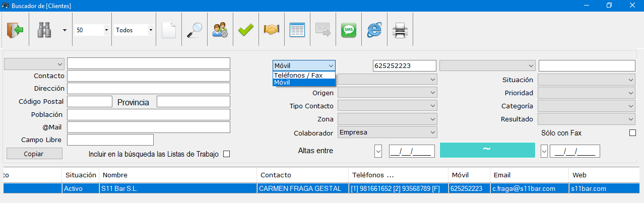
Task: Click the turquoise tilde button
Action: [x=487, y=150]
